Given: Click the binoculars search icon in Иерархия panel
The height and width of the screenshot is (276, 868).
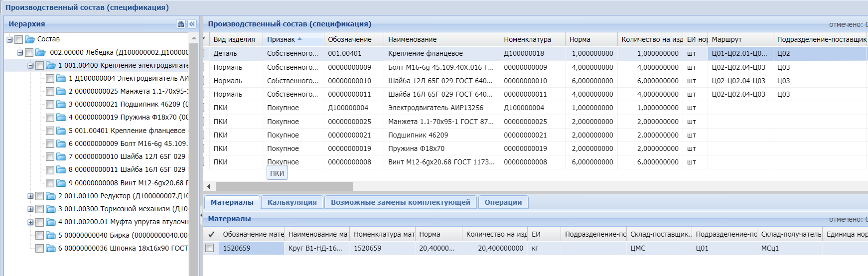Looking at the screenshot, I should (x=181, y=24).
